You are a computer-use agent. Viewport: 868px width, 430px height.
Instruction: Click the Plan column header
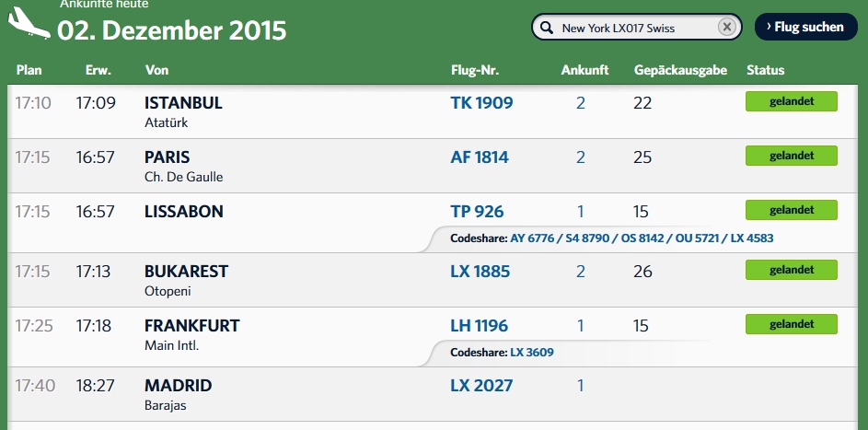(29, 70)
